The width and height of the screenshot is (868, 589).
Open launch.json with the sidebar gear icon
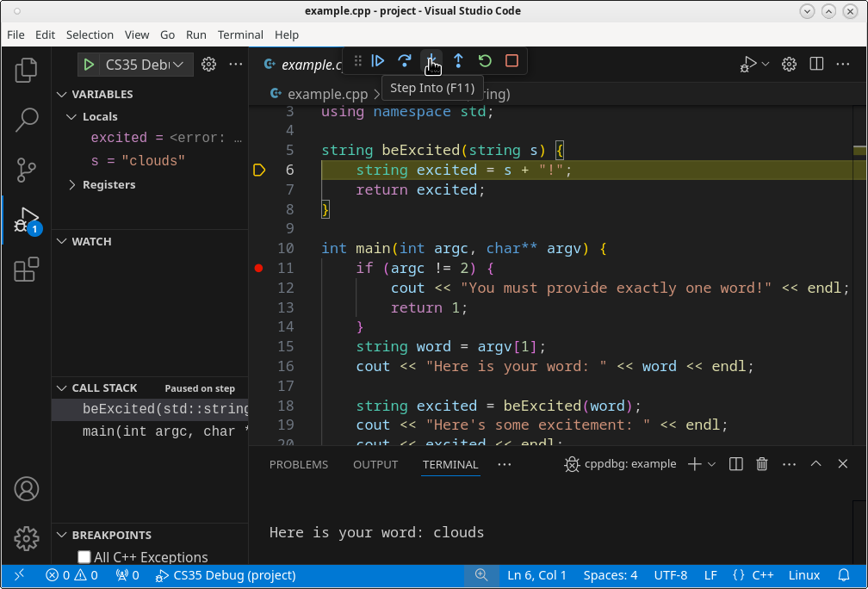point(208,65)
